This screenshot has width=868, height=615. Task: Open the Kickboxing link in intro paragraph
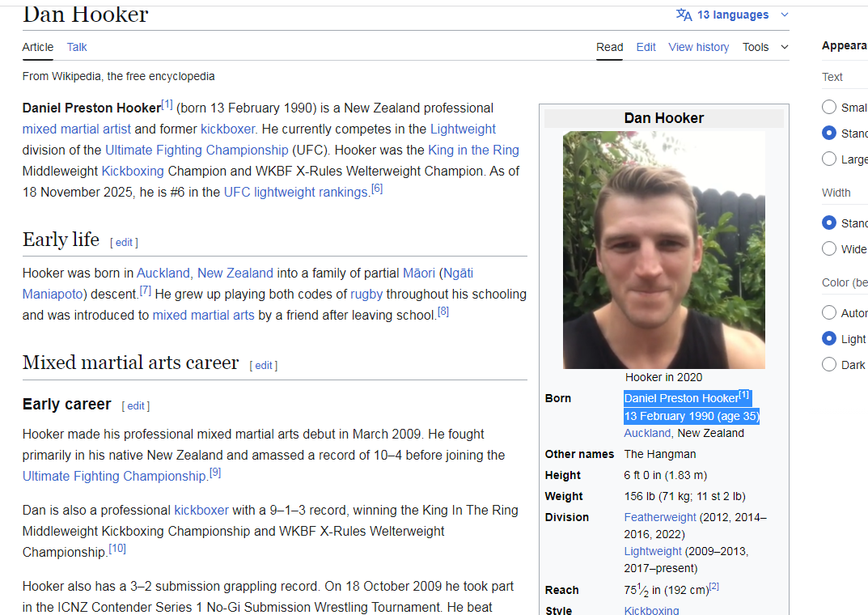pos(133,171)
